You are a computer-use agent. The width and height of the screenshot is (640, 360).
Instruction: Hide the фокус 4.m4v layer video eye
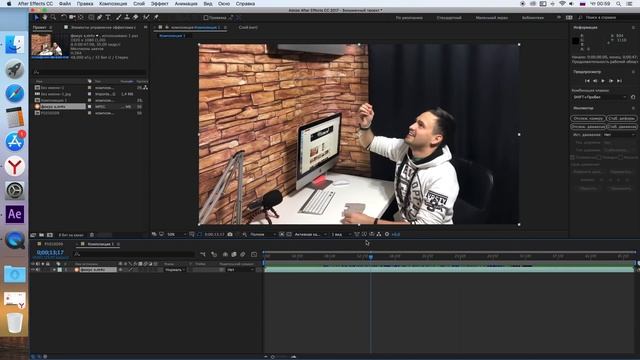(x=33, y=270)
